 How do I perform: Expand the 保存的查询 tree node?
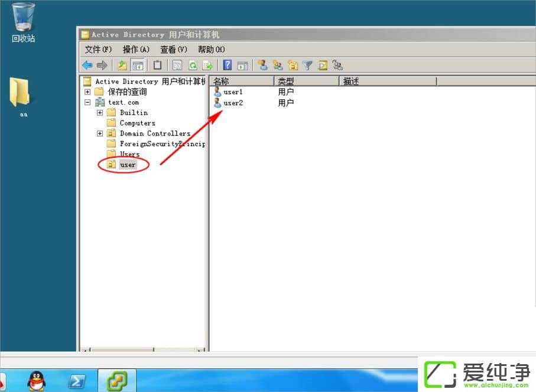click(87, 92)
